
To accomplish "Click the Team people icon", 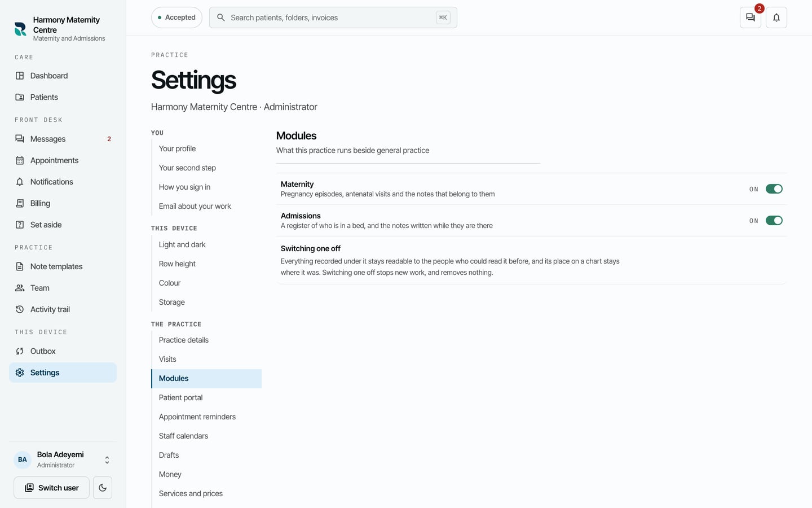I will click(x=20, y=288).
